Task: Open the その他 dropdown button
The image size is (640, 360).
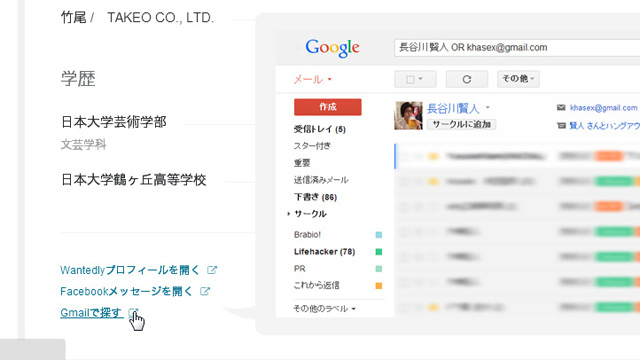Action: click(518, 79)
